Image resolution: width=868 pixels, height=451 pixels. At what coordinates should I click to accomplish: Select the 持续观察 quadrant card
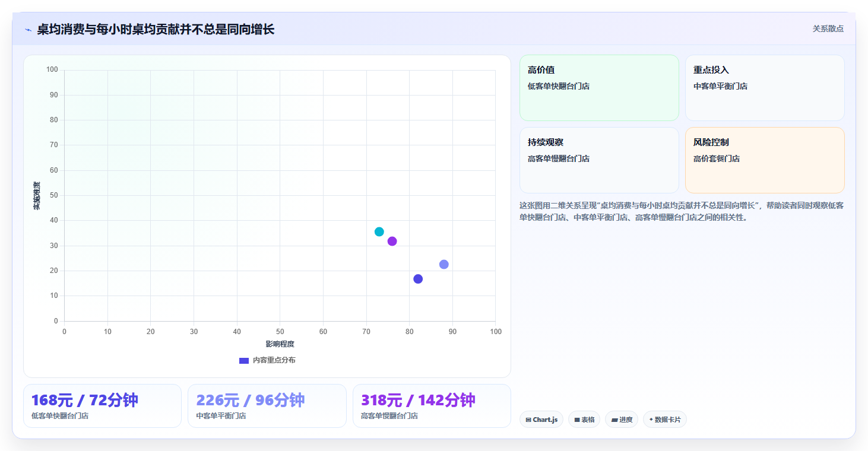click(x=599, y=160)
